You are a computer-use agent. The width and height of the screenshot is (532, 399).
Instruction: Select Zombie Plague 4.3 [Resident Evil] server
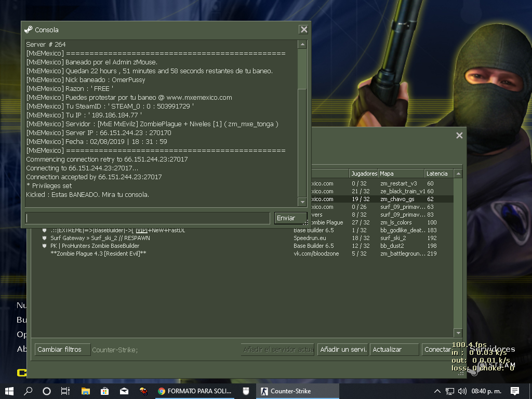(x=242, y=254)
